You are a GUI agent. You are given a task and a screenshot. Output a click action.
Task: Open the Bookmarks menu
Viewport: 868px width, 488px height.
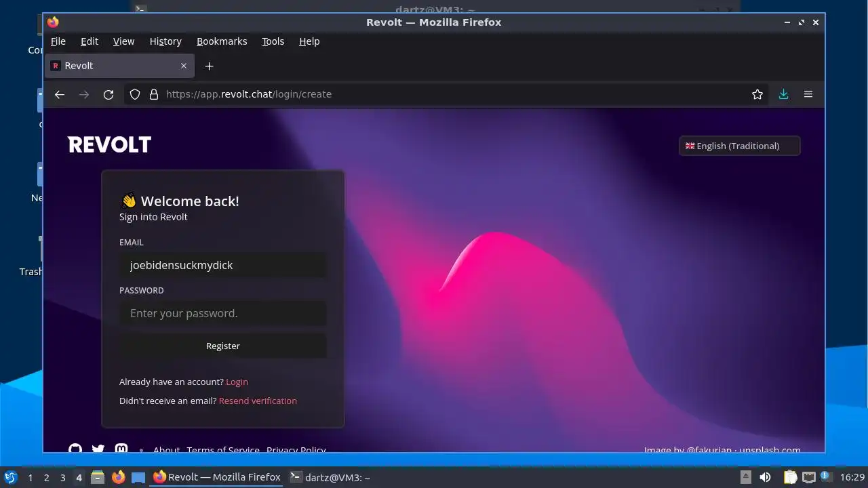click(222, 41)
